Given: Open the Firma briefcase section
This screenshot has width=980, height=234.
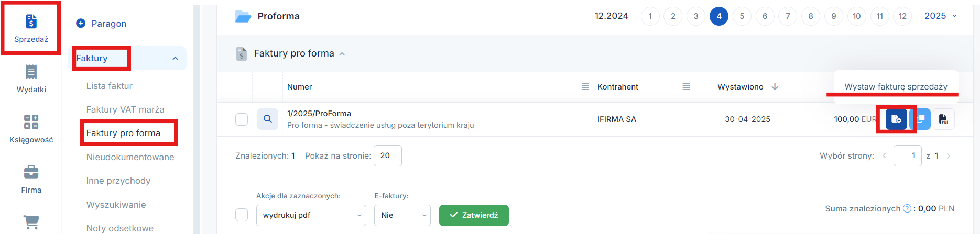Looking at the screenshot, I should pos(31,179).
